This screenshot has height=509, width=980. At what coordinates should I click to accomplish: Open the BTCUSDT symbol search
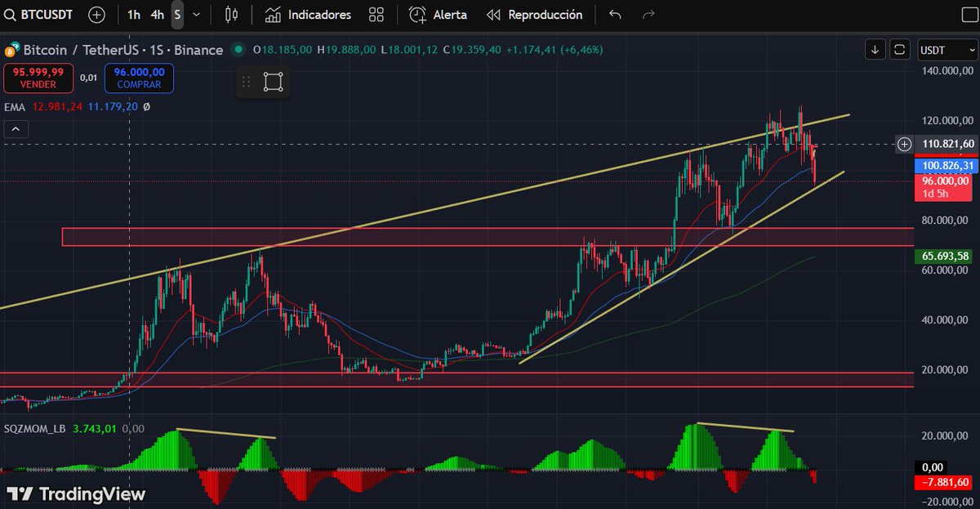tap(38, 15)
